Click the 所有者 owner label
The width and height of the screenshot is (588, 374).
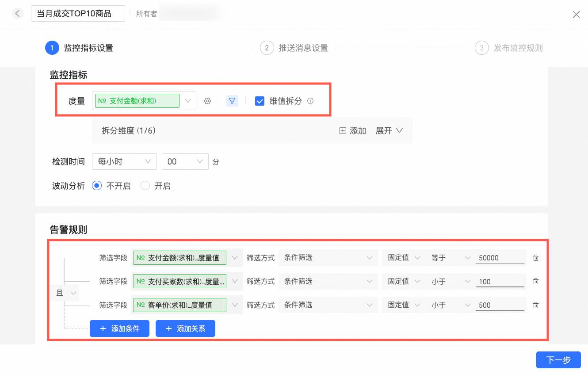point(147,14)
